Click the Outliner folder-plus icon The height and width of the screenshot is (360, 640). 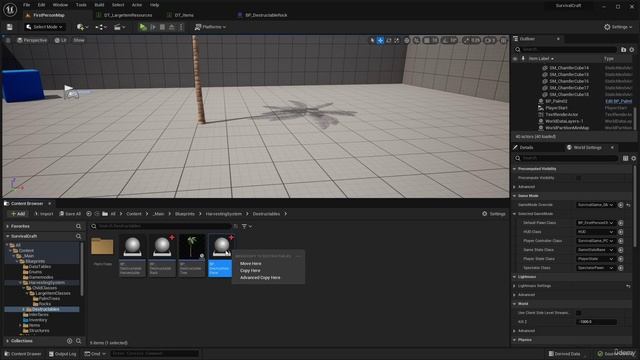tap(623, 50)
